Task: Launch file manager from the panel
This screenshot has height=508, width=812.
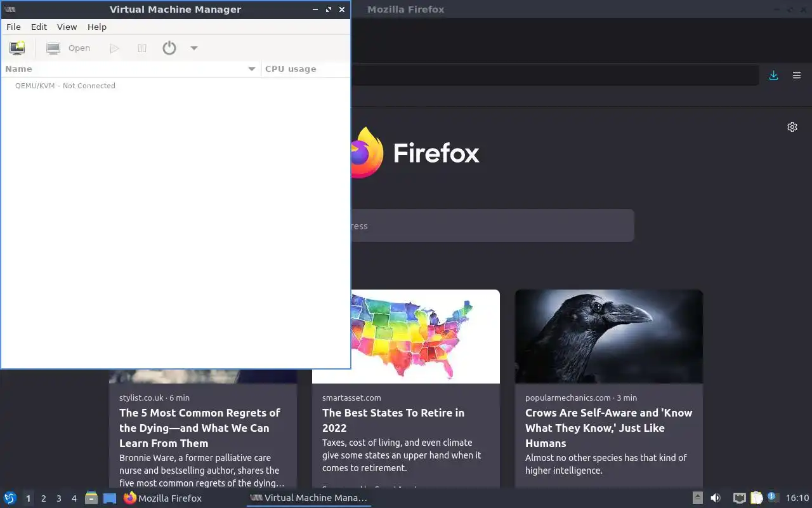Action: tap(91, 498)
